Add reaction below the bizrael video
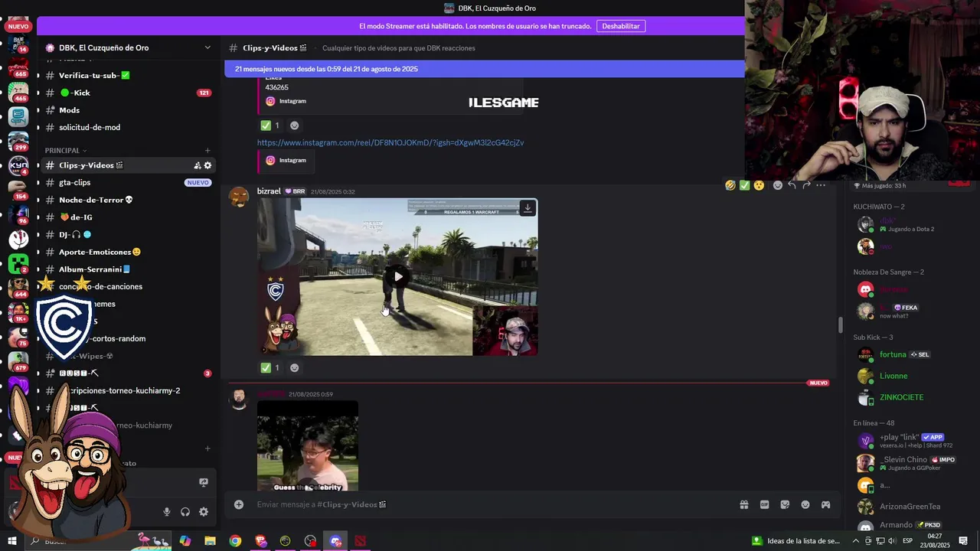The height and width of the screenshot is (551, 980). click(295, 367)
